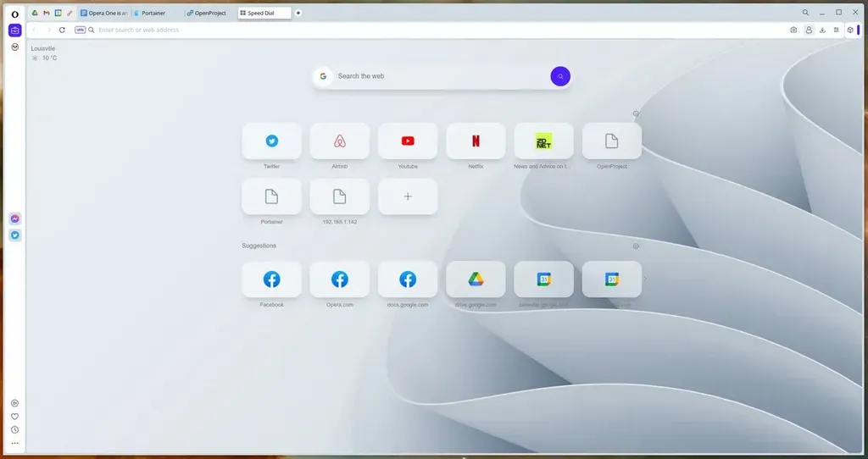Open the Downloads icon

(822, 30)
